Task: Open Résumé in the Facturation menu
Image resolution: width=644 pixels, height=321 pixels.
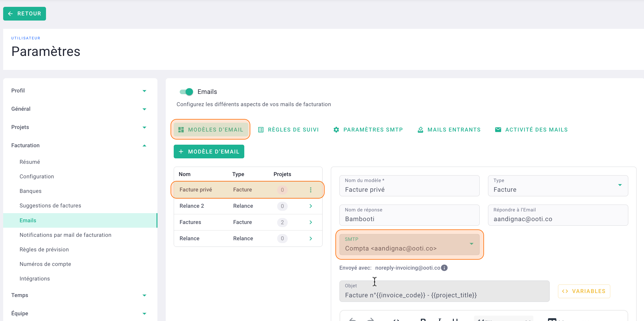Action: 30,162
